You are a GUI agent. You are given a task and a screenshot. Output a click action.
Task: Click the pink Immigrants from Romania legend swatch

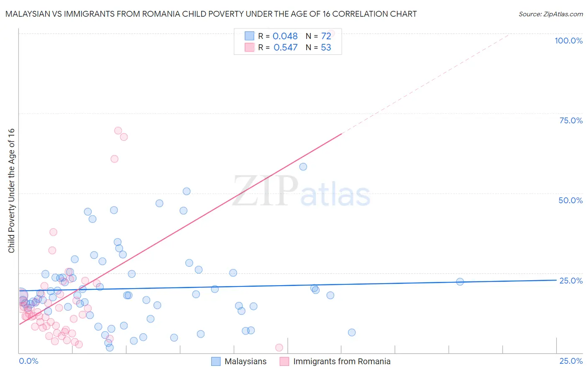point(284,361)
